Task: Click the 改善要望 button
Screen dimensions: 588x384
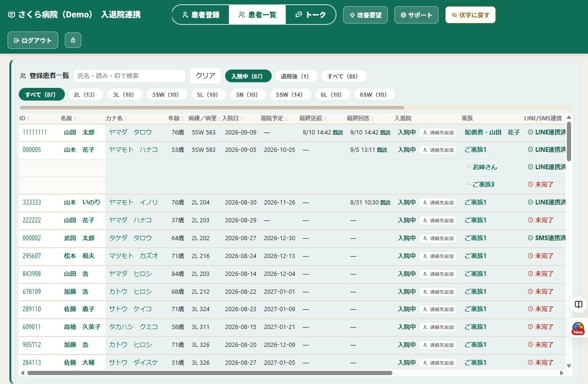Action: pos(365,15)
